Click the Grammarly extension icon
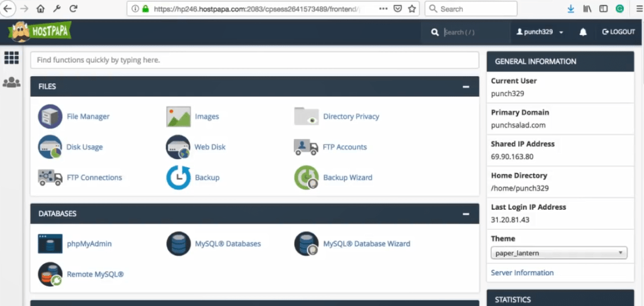Screen dimensions: 644x306 [x=619, y=9]
